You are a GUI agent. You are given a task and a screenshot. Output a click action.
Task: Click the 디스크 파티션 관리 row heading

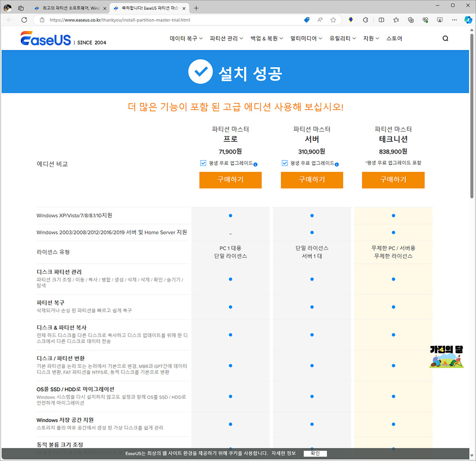pos(59,272)
